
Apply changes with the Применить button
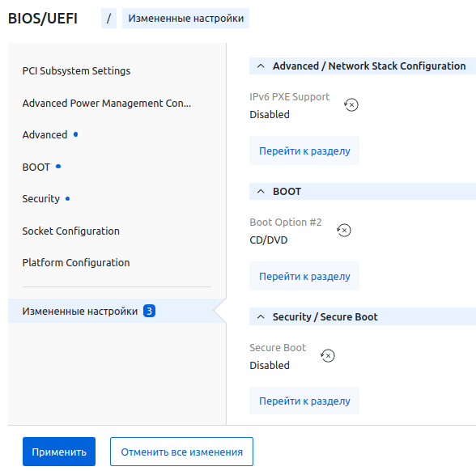pyautogui.click(x=59, y=452)
